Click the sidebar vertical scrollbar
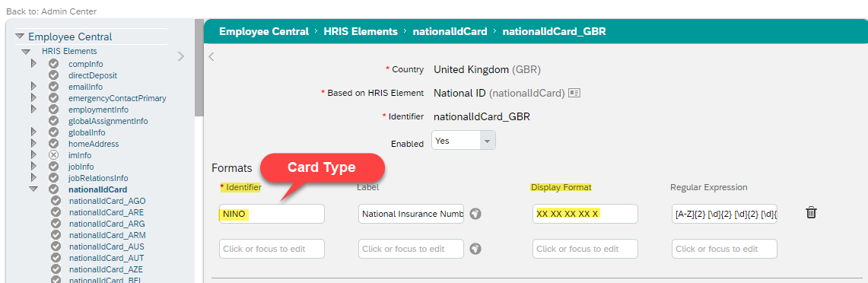 tap(199, 67)
